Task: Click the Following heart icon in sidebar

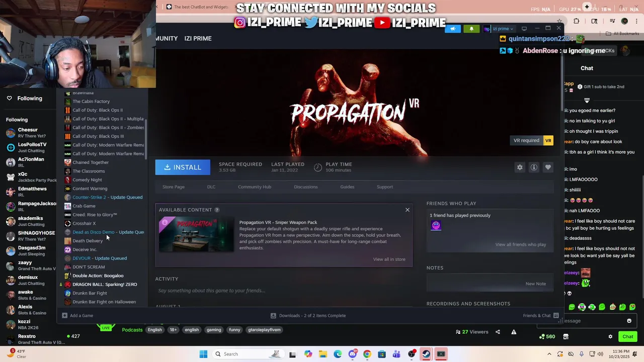Action: coord(9,99)
